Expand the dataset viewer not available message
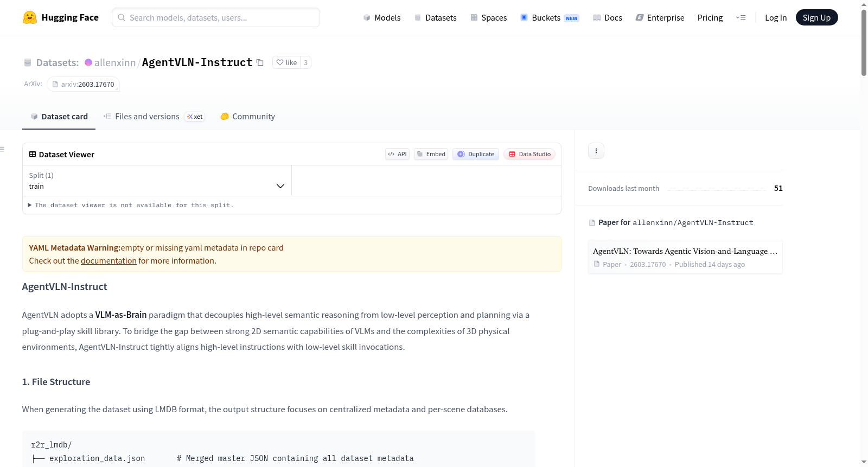Screen dimensions: 868x467 [131, 205]
